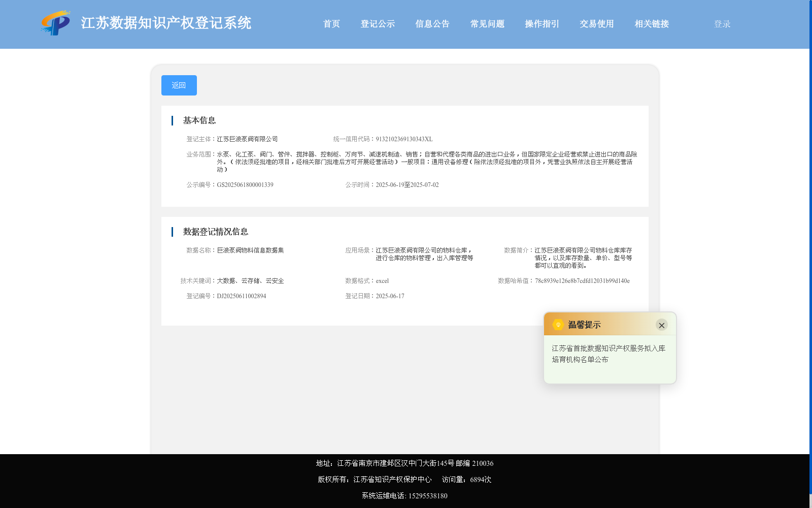This screenshot has width=812, height=508.
Task: Click the 返回 button
Action: (179, 85)
